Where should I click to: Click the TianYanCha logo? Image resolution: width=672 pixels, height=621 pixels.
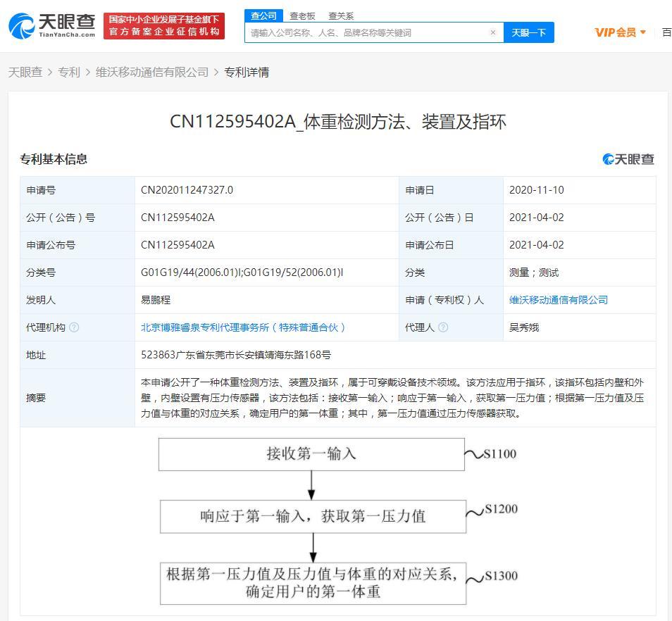[52, 25]
